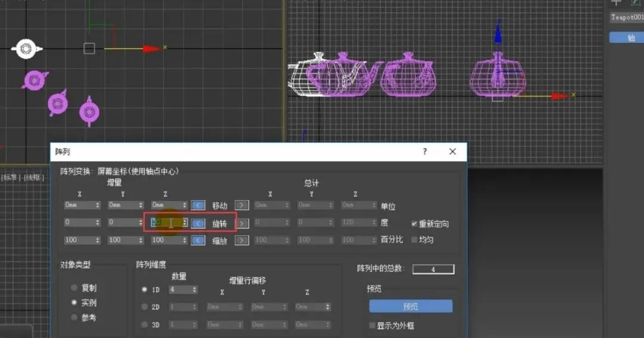Enable the 显示为外框 checkbox
The image size is (644, 338).
[x=372, y=325]
